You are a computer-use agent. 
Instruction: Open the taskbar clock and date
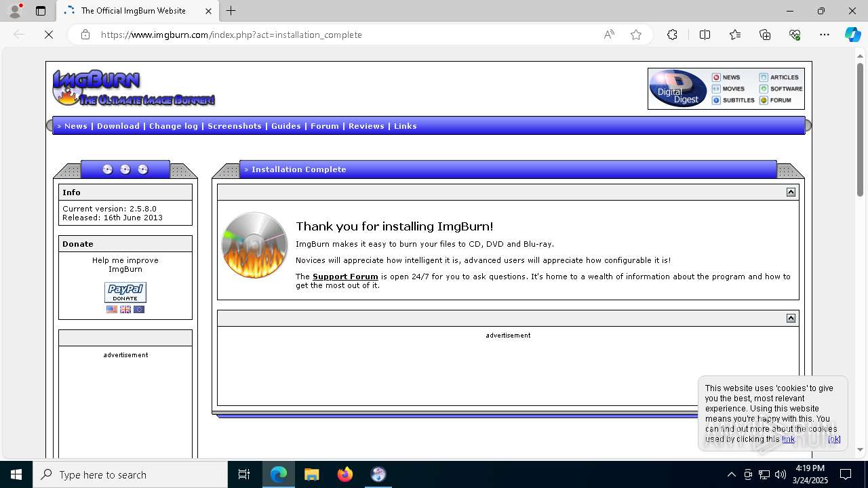pos(810,474)
